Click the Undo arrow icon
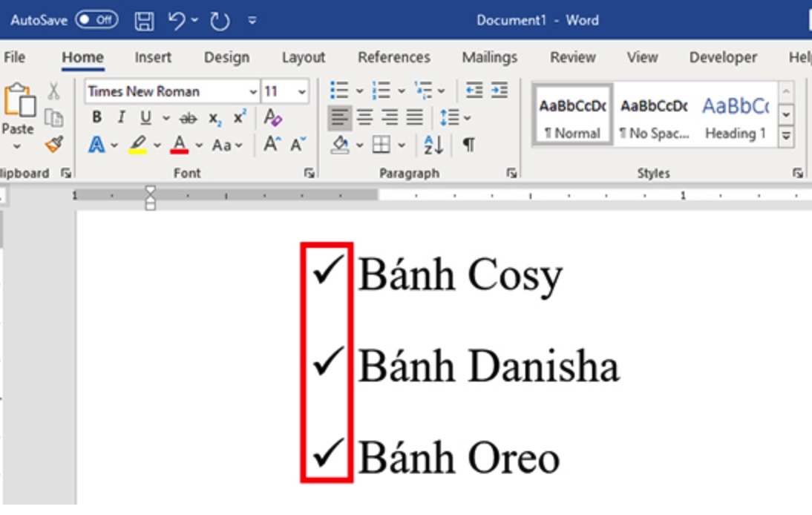Screen dimensions: 812x515 click(177, 21)
